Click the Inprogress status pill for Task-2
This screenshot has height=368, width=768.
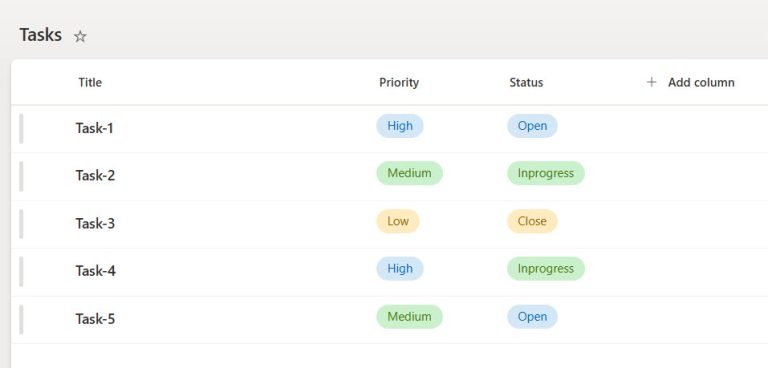pyautogui.click(x=546, y=173)
